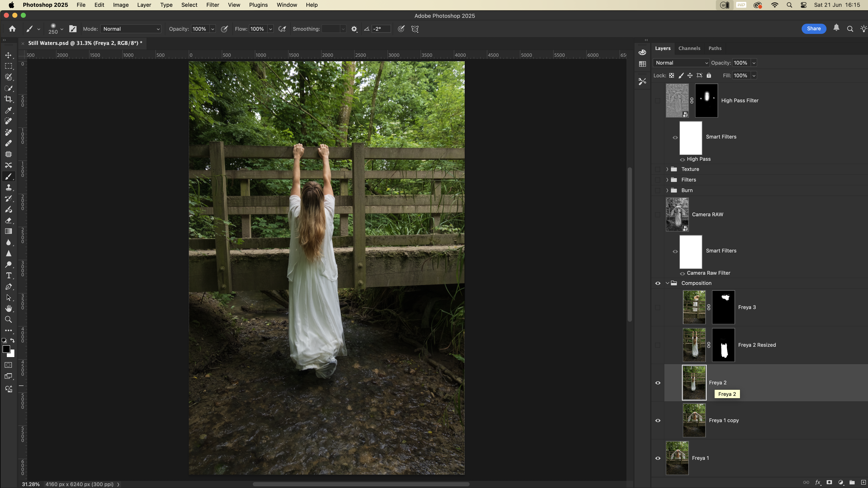This screenshot has width=868, height=488.
Task: Open the layer blend mode dropdown
Action: pos(681,63)
